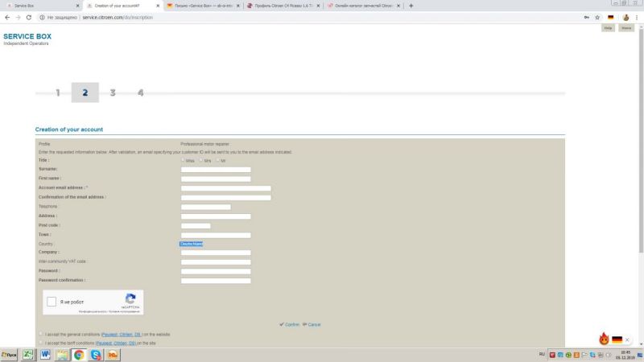The width and height of the screenshot is (644, 362).
Task: Open the Country dropdown showing Deutschland
Action: pos(192,244)
